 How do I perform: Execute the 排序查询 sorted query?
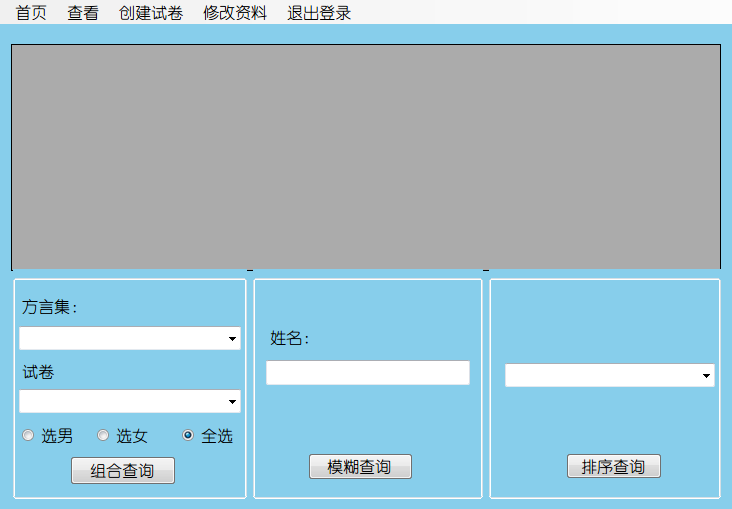tap(614, 466)
